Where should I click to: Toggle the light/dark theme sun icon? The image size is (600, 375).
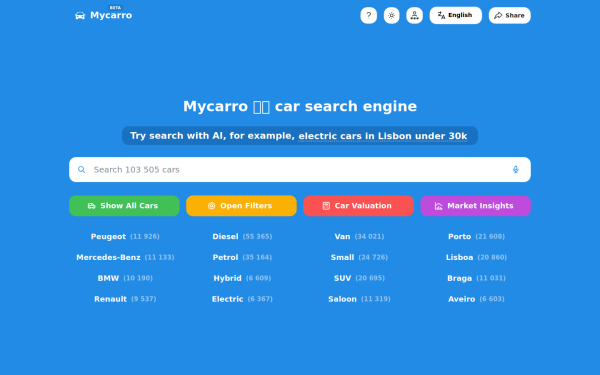[x=391, y=15]
